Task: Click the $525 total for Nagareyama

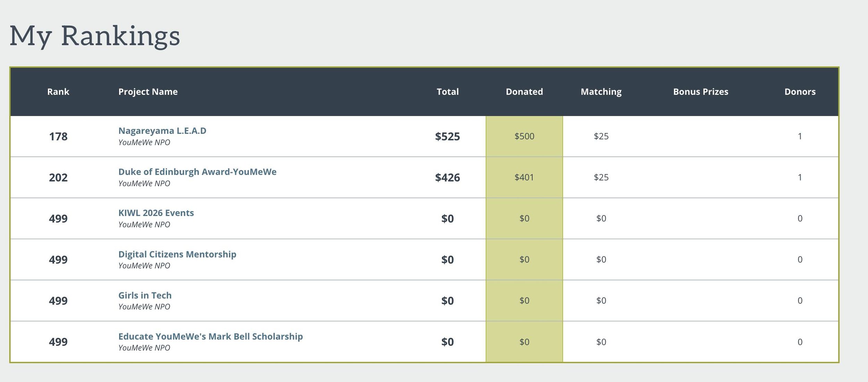Action: pyautogui.click(x=447, y=136)
